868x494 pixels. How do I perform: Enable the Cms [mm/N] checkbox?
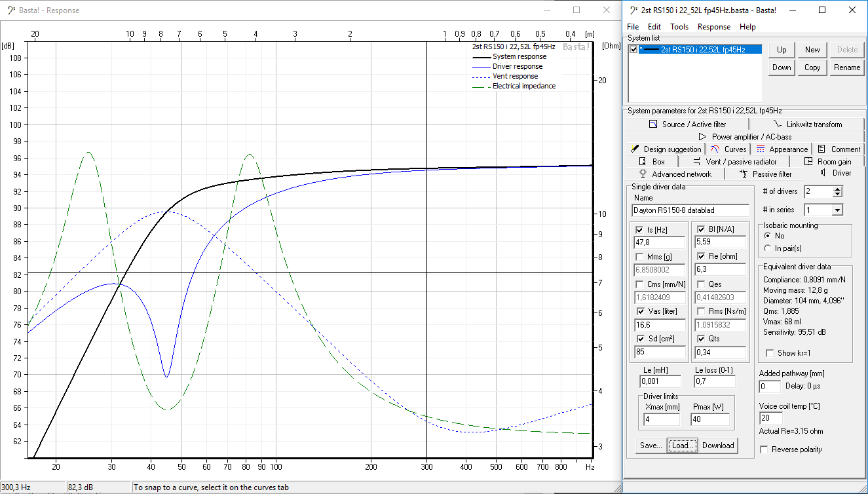click(x=639, y=284)
